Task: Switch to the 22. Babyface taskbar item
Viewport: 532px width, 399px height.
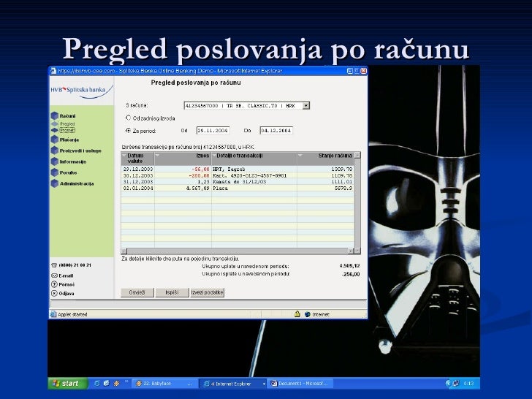Action: click(x=164, y=384)
